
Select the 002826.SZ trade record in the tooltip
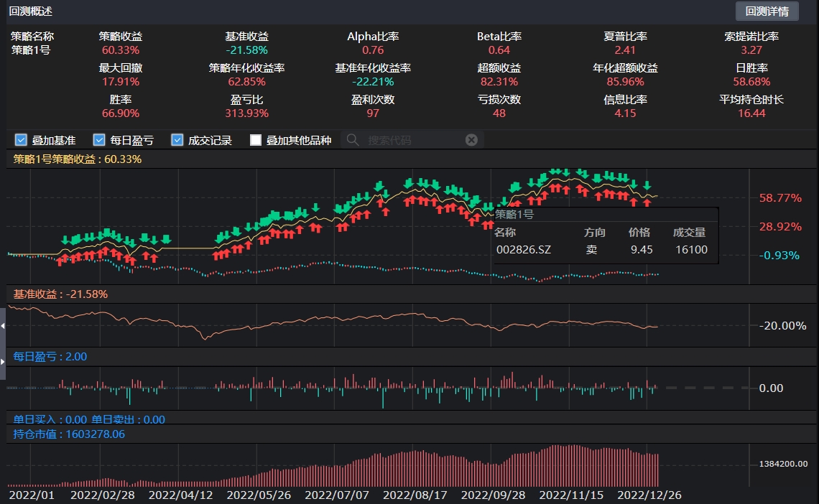point(522,250)
